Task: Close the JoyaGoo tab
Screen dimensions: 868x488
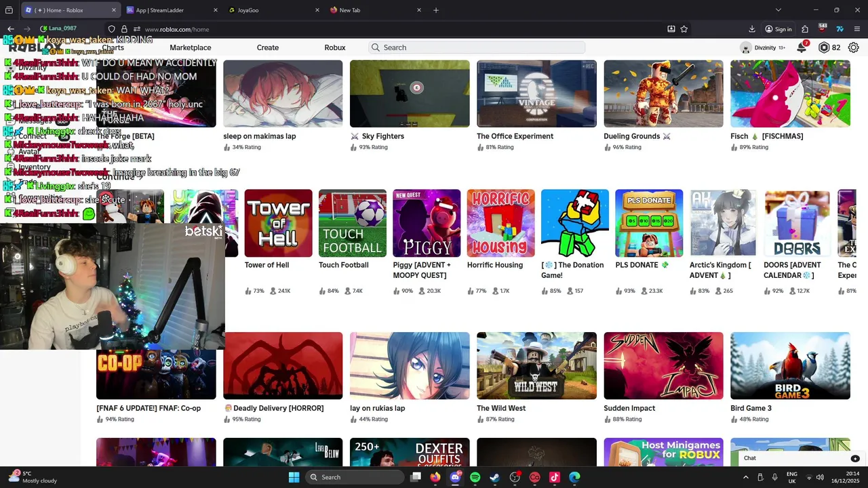Action: coord(317,10)
